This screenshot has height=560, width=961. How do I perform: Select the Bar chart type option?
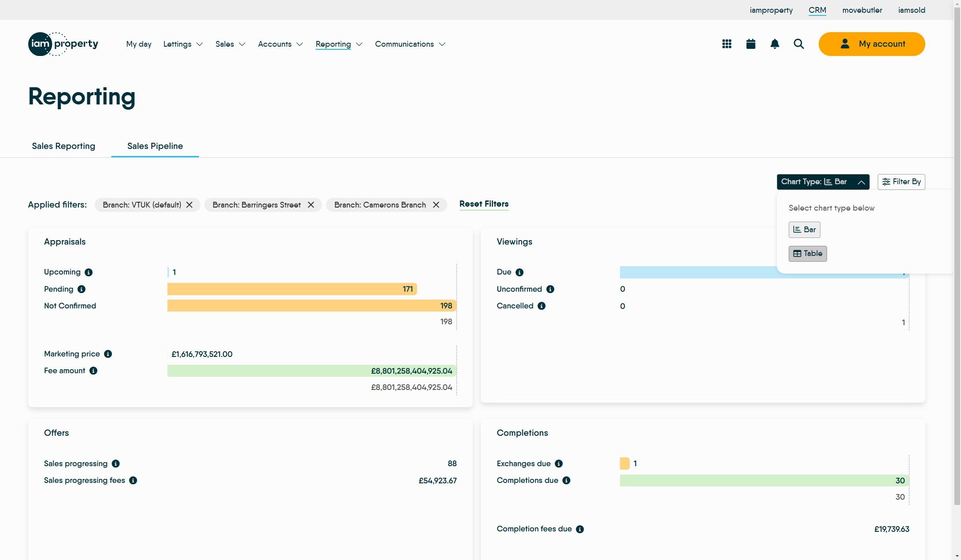pyautogui.click(x=804, y=230)
